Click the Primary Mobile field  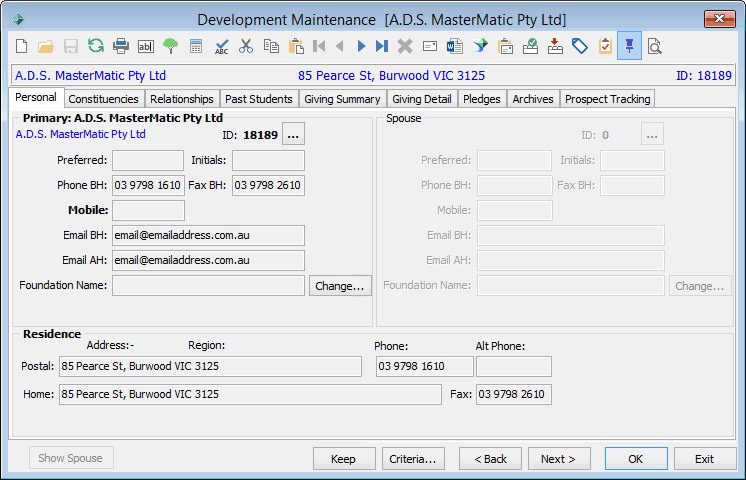[x=148, y=210]
